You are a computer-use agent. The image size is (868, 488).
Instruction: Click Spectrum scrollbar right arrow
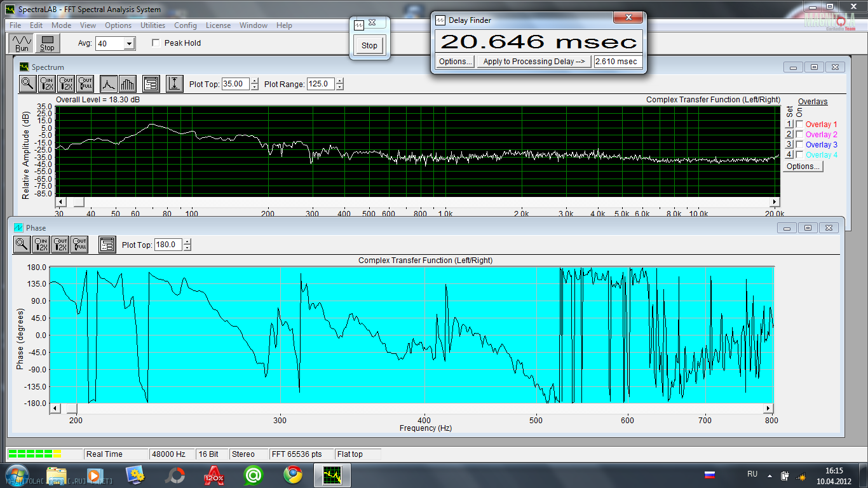coord(775,202)
